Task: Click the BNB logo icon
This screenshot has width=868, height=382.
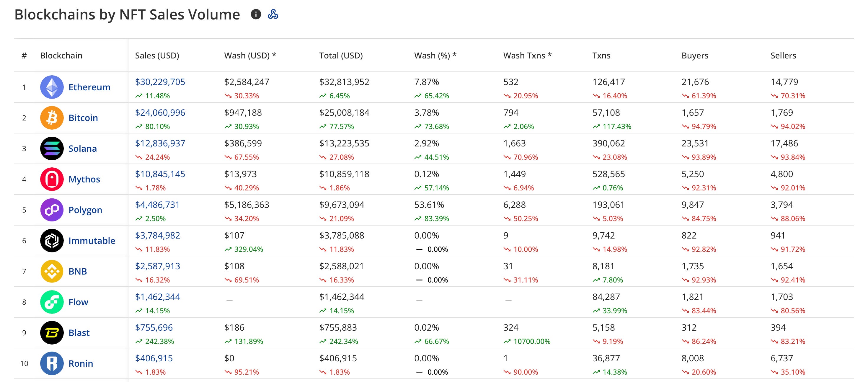Action: [52, 271]
